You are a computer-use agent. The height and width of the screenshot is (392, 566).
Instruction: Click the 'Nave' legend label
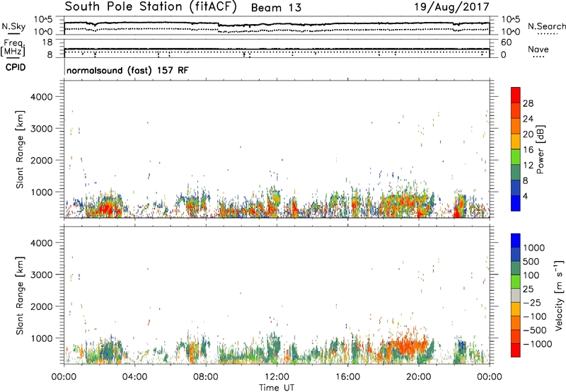(538, 50)
